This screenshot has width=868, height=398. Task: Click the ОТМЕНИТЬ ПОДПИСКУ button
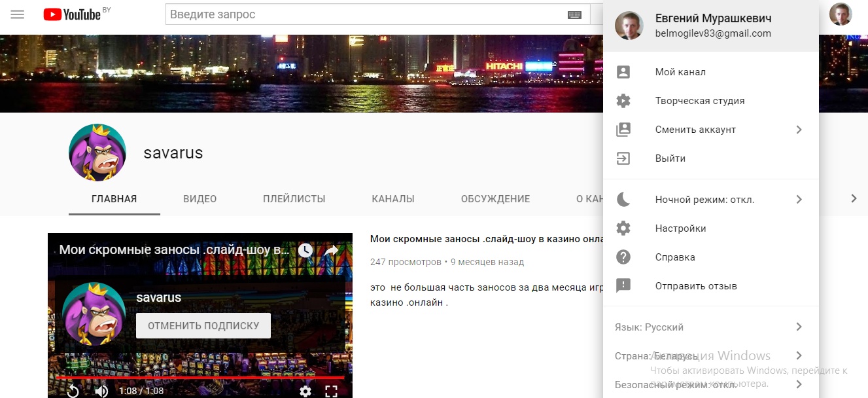[203, 325]
